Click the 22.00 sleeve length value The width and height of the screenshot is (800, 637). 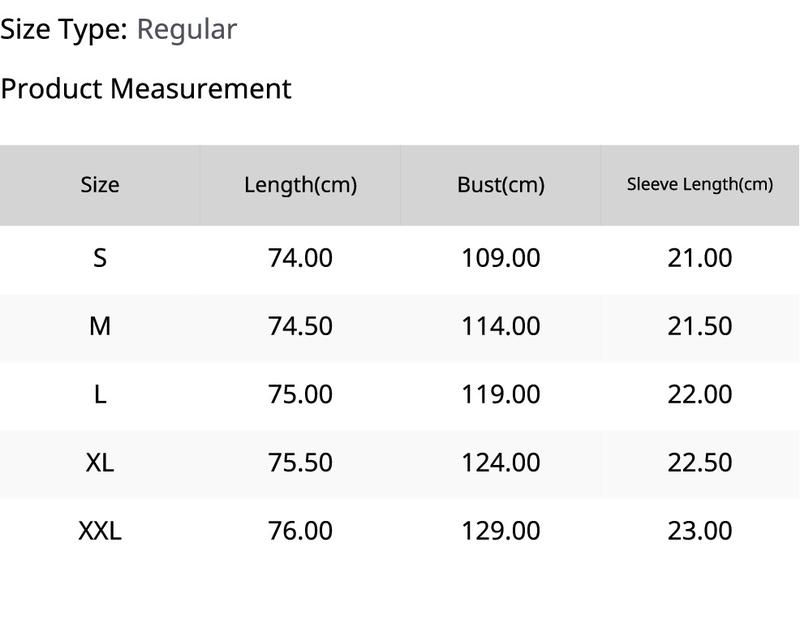[700, 394]
